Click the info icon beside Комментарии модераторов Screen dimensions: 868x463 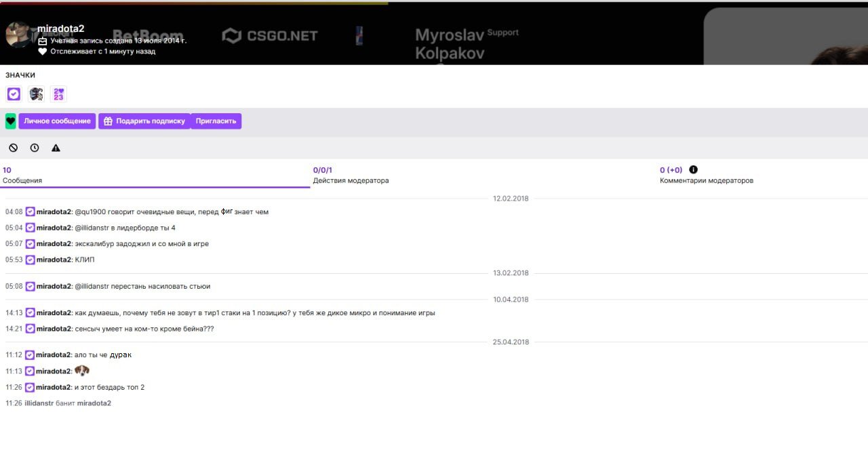(x=693, y=169)
